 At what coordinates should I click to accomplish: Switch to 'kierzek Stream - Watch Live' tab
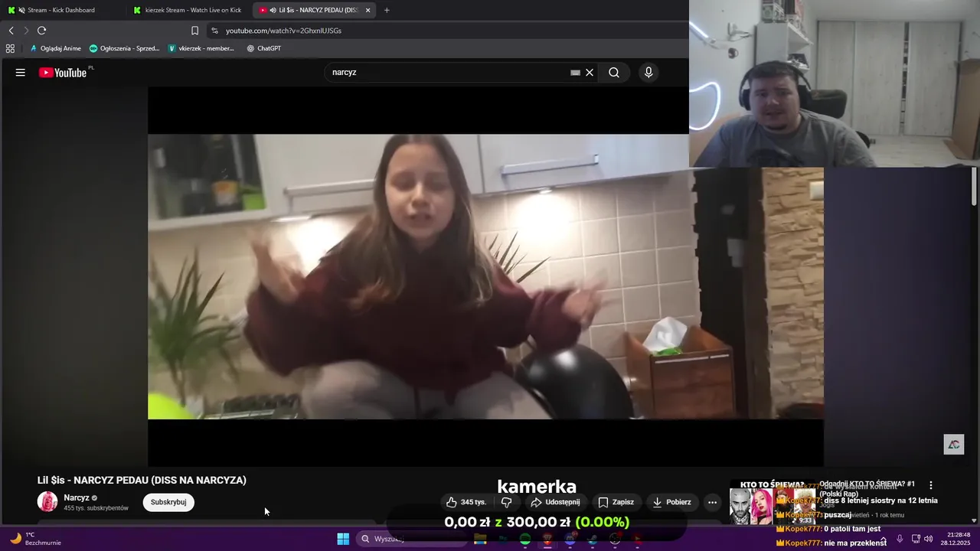coord(188,10)
